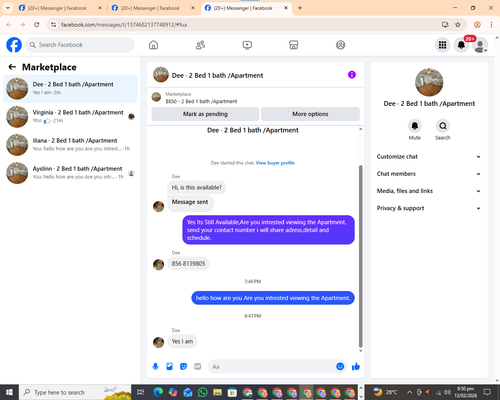Open the Dee apartment conversation
Screen dimensions: 500x400
coord(70,89)
